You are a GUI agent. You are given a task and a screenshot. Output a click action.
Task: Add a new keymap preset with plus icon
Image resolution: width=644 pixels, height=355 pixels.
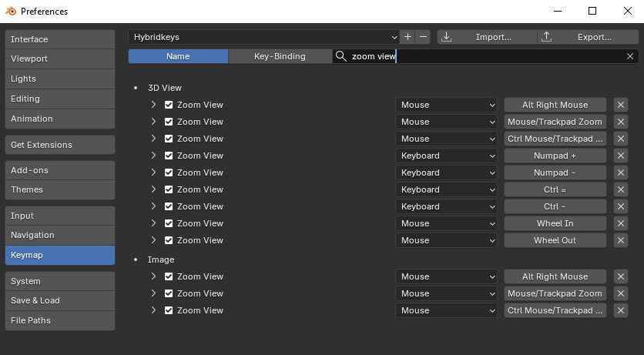click(408, 37)
